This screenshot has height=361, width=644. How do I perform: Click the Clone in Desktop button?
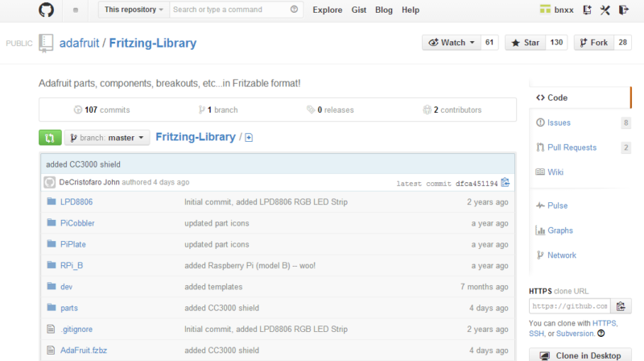pyautogui.click(x=580, y=355)
